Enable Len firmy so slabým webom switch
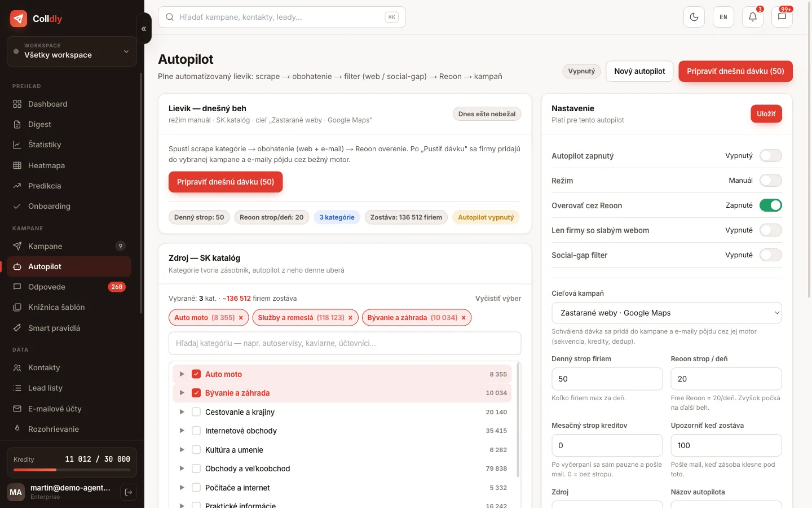This screenshot has width=812, height=508. point(770,230)
